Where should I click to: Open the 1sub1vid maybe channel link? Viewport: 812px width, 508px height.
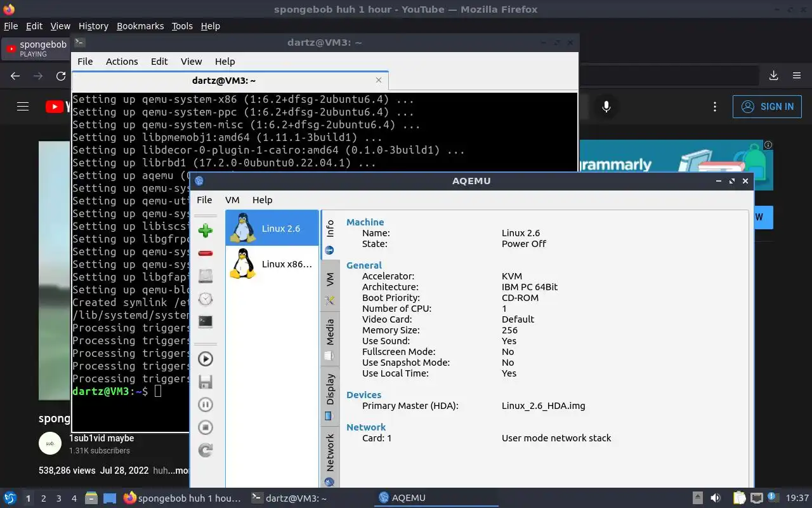(x=101, y=438)
